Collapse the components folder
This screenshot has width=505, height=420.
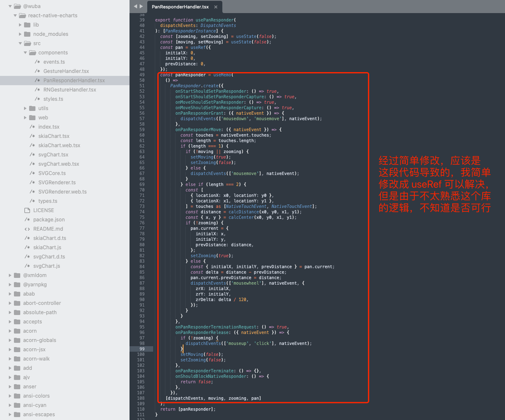click(x=25, y=52)
